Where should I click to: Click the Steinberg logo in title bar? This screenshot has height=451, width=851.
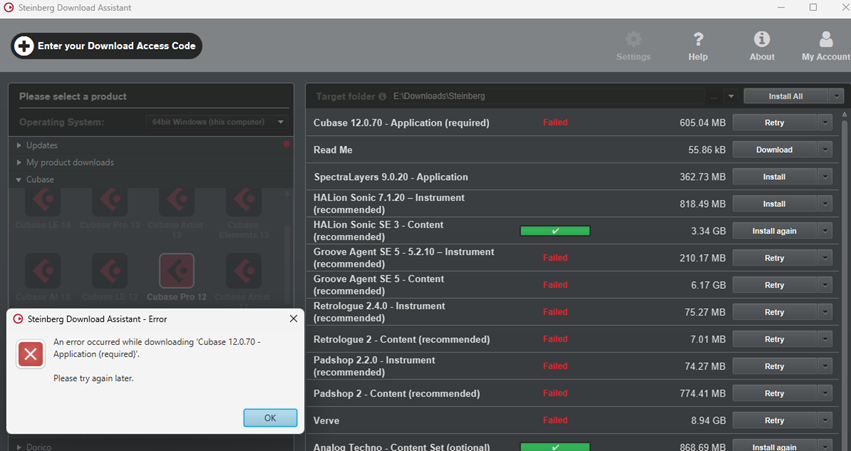tap(9, 8)
